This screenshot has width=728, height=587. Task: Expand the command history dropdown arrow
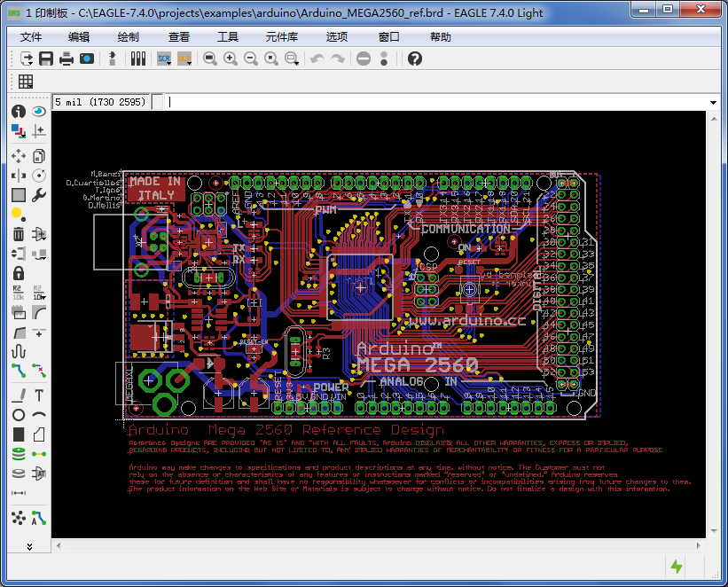coord(713,102)
